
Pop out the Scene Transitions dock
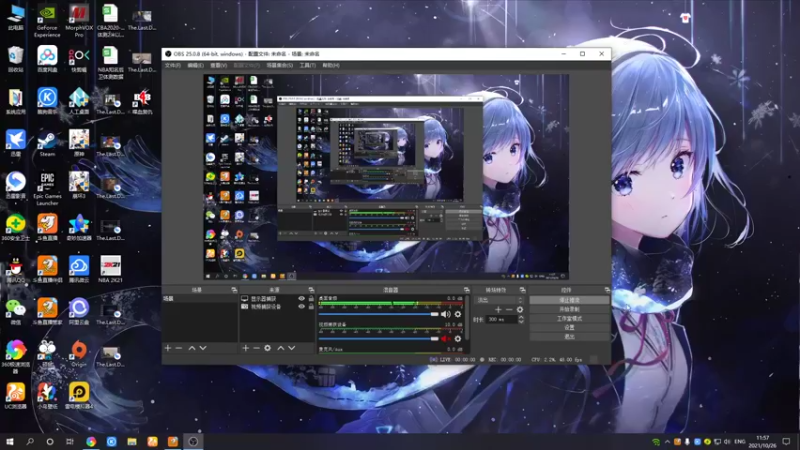pos(522,290)
